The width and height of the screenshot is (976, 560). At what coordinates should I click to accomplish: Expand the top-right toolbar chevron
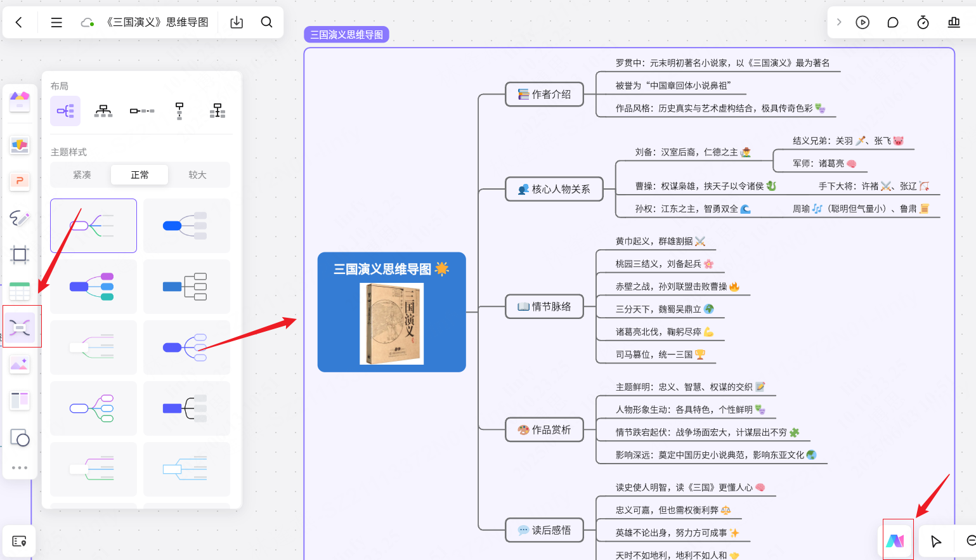pos(839,22)
